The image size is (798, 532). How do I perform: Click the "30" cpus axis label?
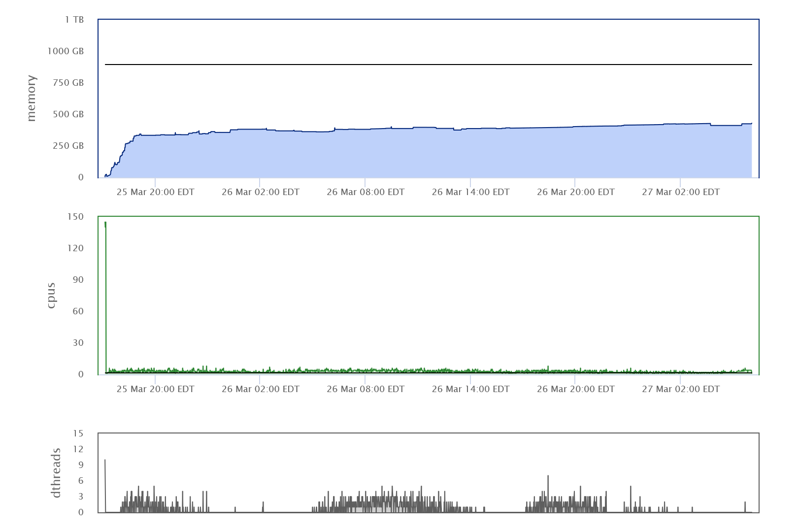[78, 343]
